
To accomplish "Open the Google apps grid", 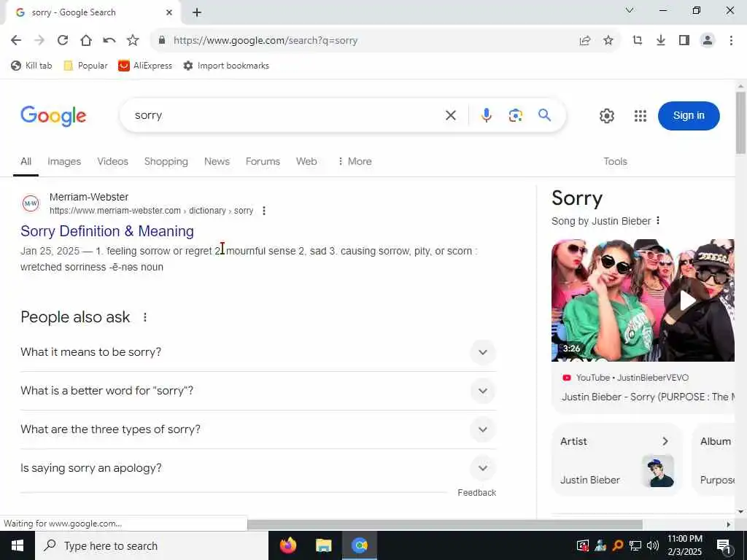I will pyautogui.click(x=640, y=116).
